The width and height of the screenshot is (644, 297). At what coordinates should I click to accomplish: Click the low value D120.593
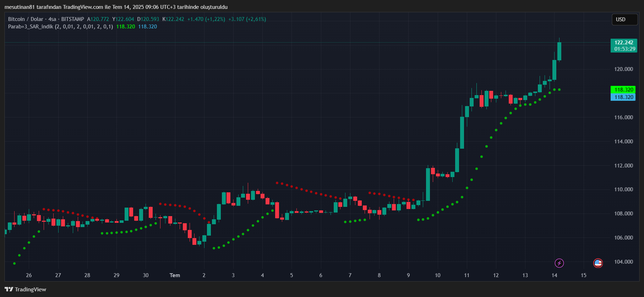[148, 19]
